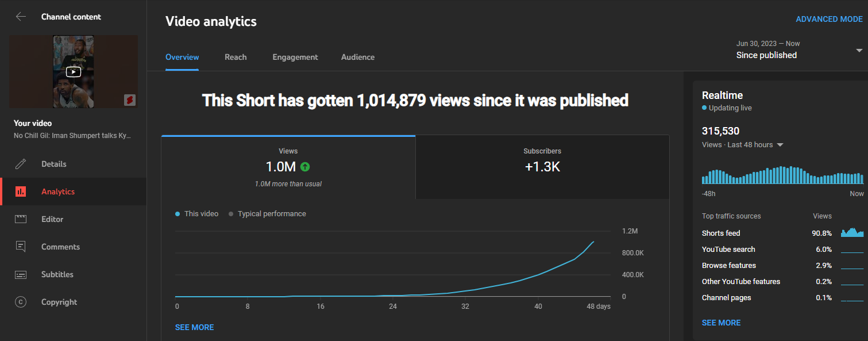Click the Copyright circle-C icon
Image resolution: width=868 pixels, height=341 pixels.
[21, 302]
